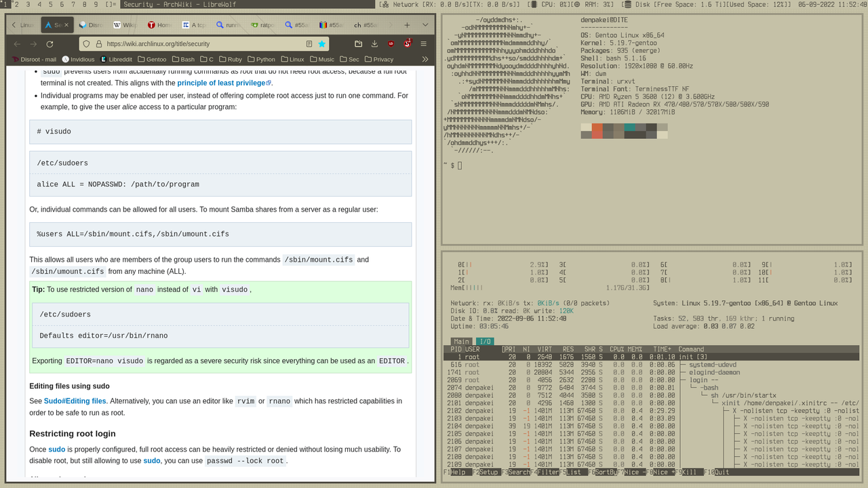868x488 pixels.
Task: Open the Ruby bookmarks folder
Action: (x=230, y=59)
